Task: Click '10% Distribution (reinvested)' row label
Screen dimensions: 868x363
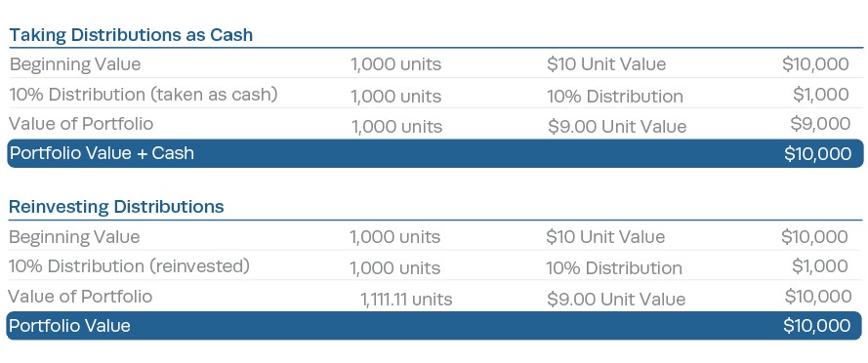Action: point(130,266)
